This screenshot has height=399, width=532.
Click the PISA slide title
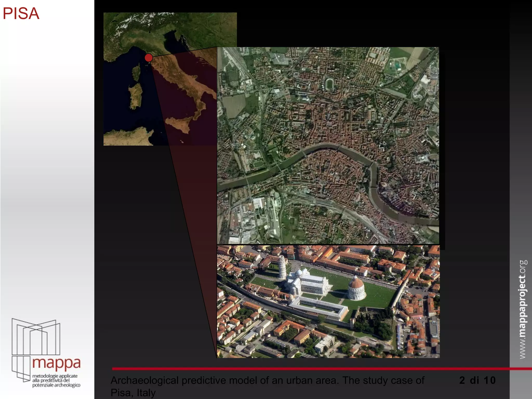click(21, 14)
